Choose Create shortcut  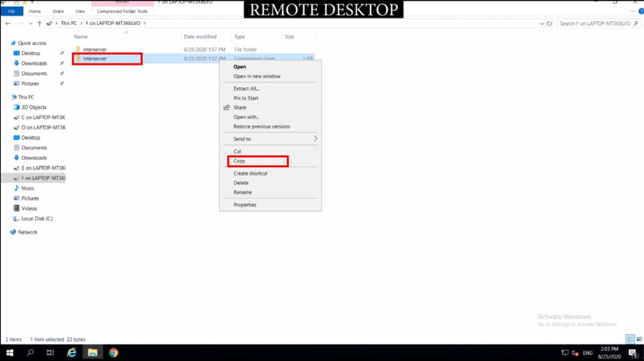(250, 174)
